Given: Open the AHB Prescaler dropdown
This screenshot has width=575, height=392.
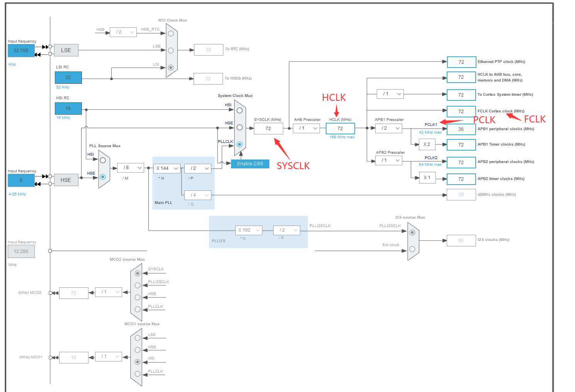Looking at the screenshot, I should 306,128.
